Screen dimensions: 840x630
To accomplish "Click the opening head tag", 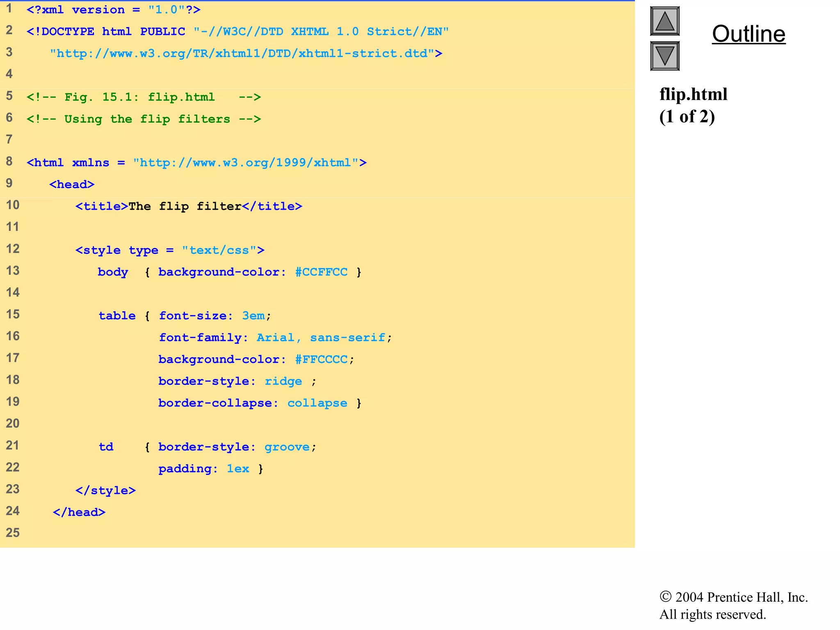I will point(72,185).
